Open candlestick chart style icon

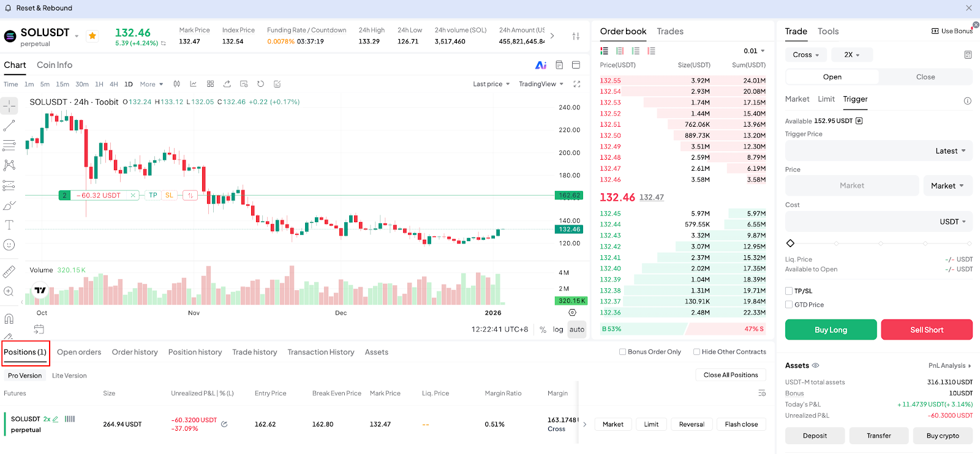[177, 84]
